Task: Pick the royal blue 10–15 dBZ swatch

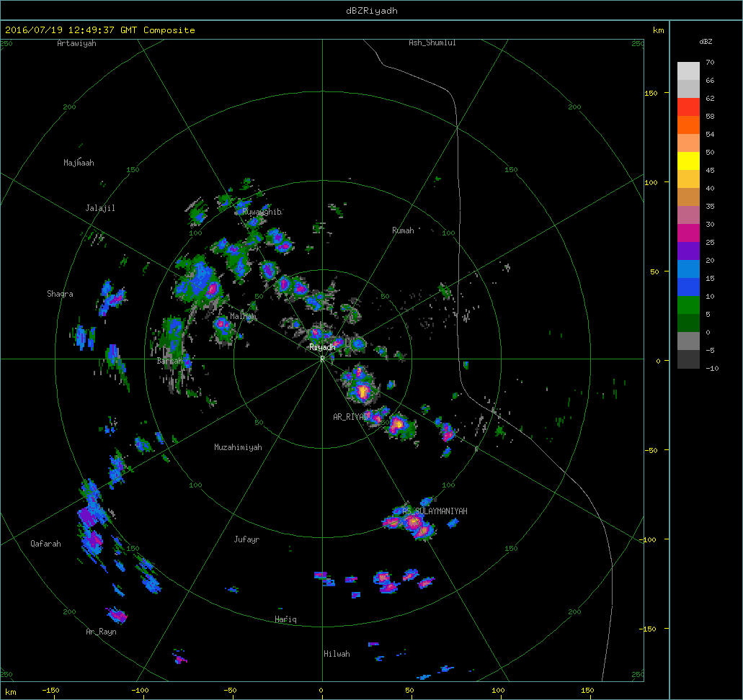Action: 688,287
